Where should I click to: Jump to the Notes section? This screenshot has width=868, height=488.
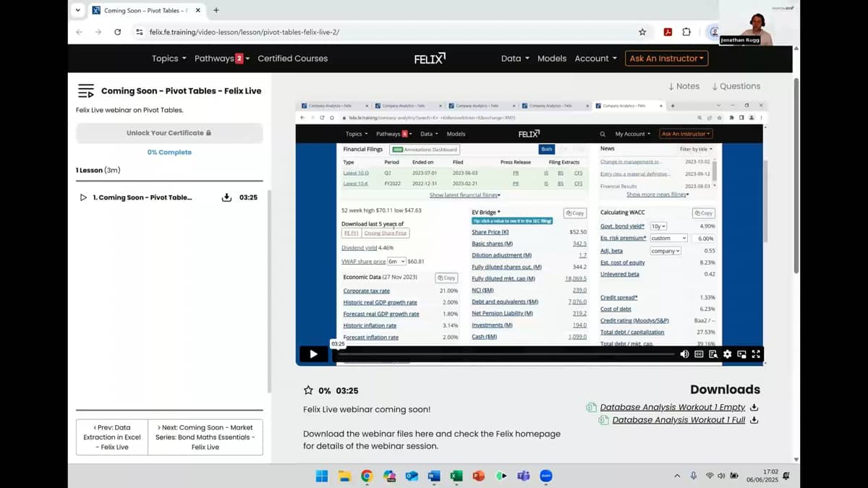(684, 86)
